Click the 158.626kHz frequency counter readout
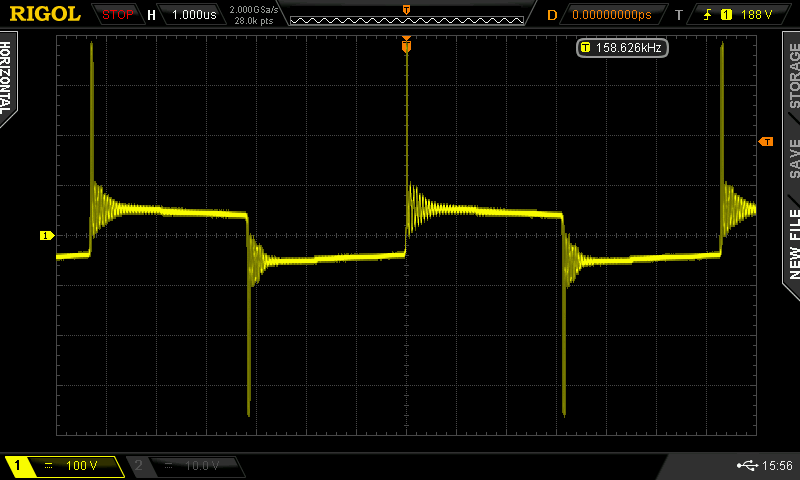Screen dimensions: 800x480 [x=622, y=47]
